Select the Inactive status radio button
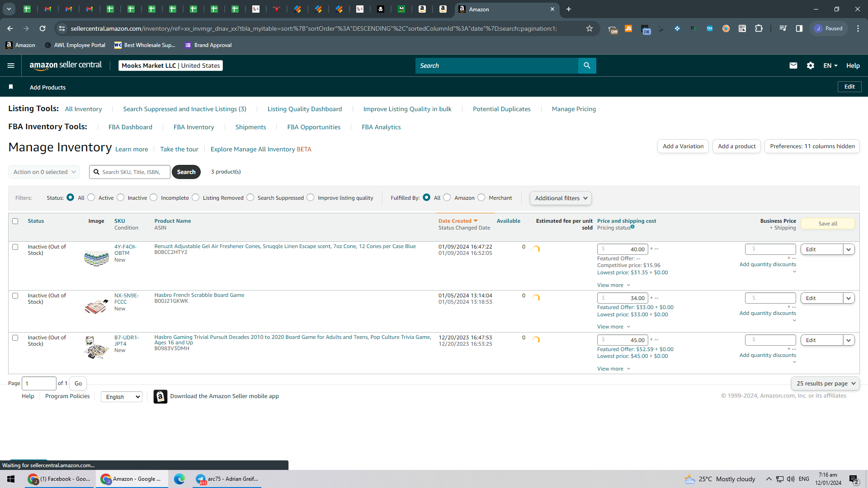The width and height of the screenshot is (868, 488). pos(121,197)
